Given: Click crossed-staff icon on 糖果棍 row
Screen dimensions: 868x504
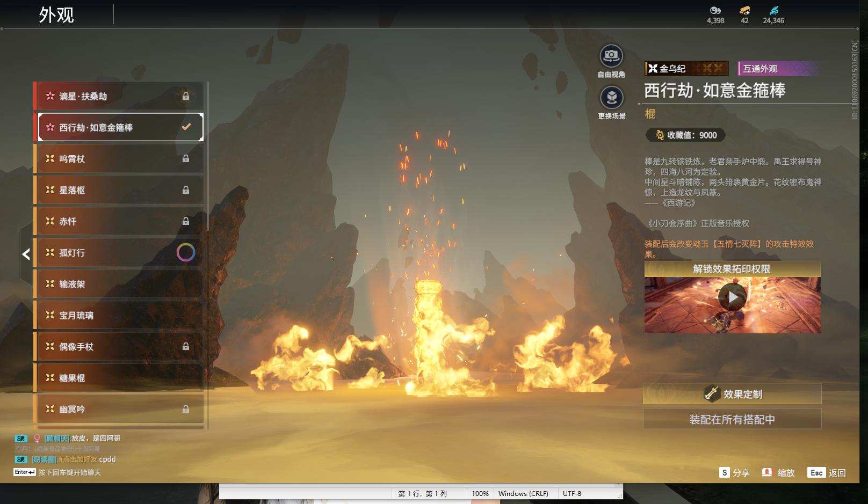Looking at the screenshot, I should pyautogui.click(x=50, y=378).
